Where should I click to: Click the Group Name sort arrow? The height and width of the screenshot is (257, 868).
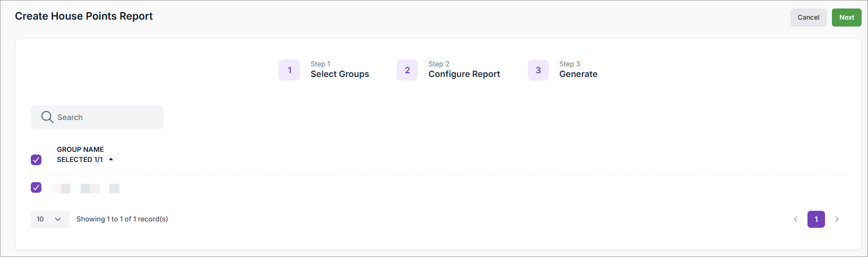[x=111, y=159]
